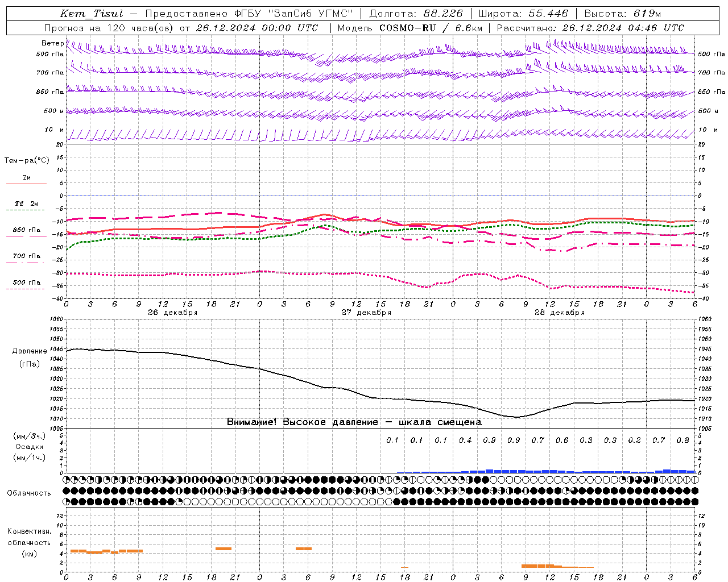Click the 'Тем-ра(°C)' temperature panel label

tap(27, 160)
